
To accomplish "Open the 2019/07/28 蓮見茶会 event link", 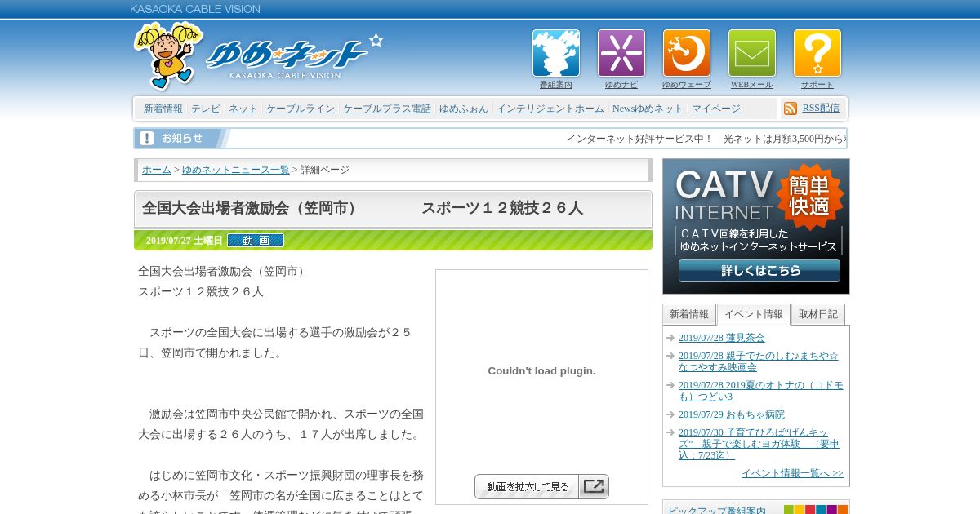I will (x=722, y=338).
